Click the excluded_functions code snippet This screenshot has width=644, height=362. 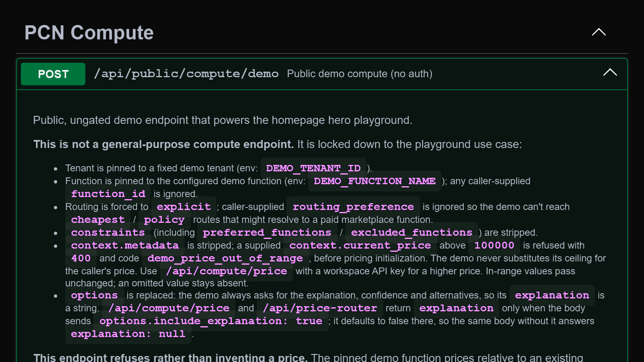(x=411, y=232)
